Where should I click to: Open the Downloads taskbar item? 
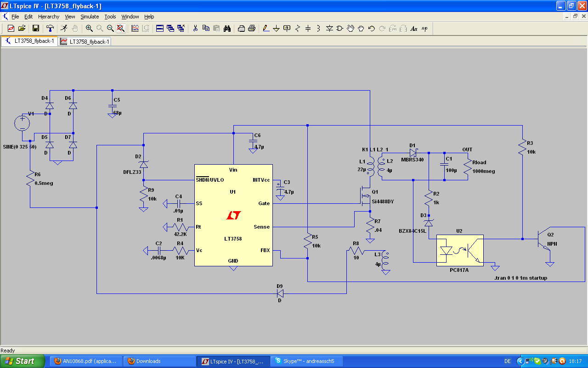(x=159, y=361)
